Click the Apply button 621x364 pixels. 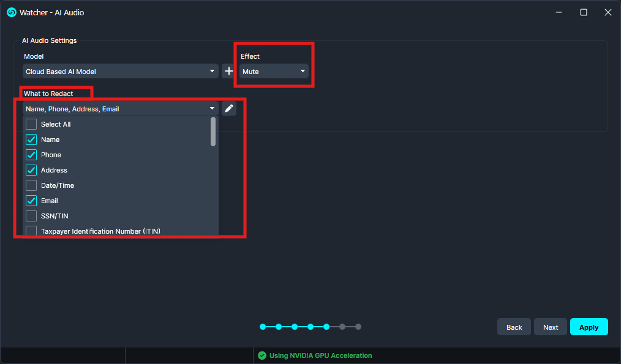point(589,327)
